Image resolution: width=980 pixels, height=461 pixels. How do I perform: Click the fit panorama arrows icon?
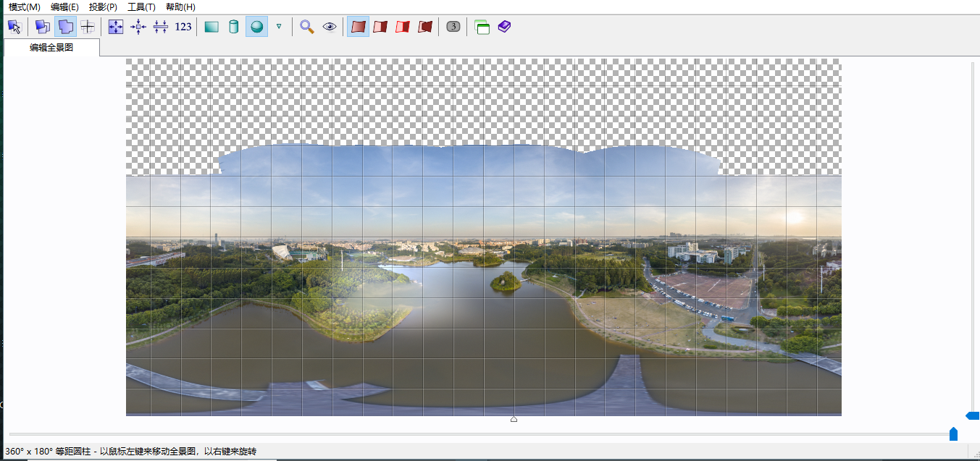click(x=116, y=27)
